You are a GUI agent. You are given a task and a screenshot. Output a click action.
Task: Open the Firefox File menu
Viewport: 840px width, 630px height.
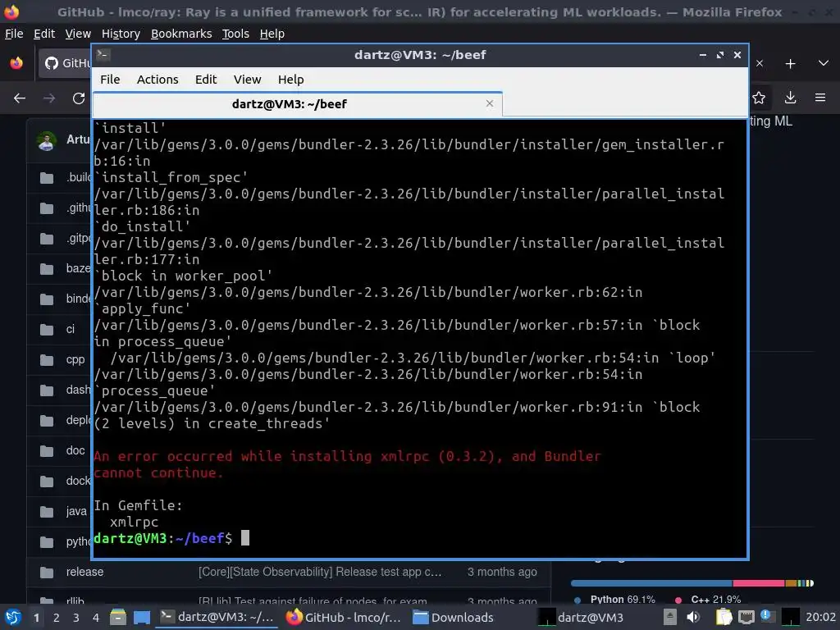pyautogui.click(x=14, y=34)
